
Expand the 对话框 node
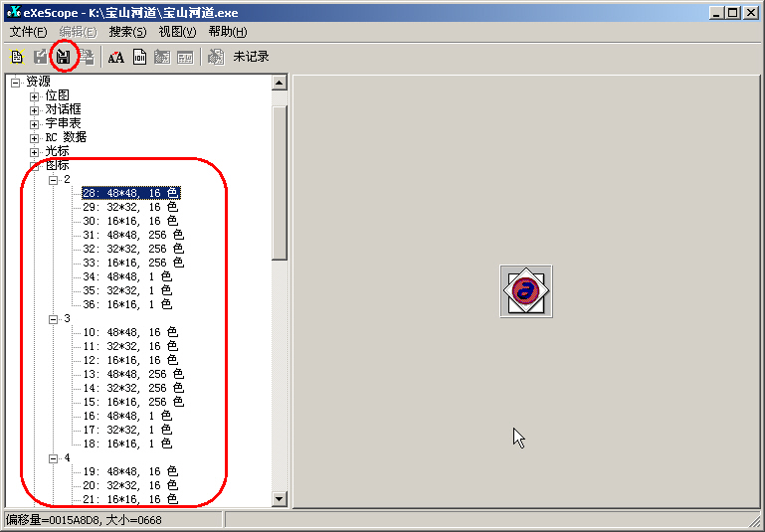(34, 110)
